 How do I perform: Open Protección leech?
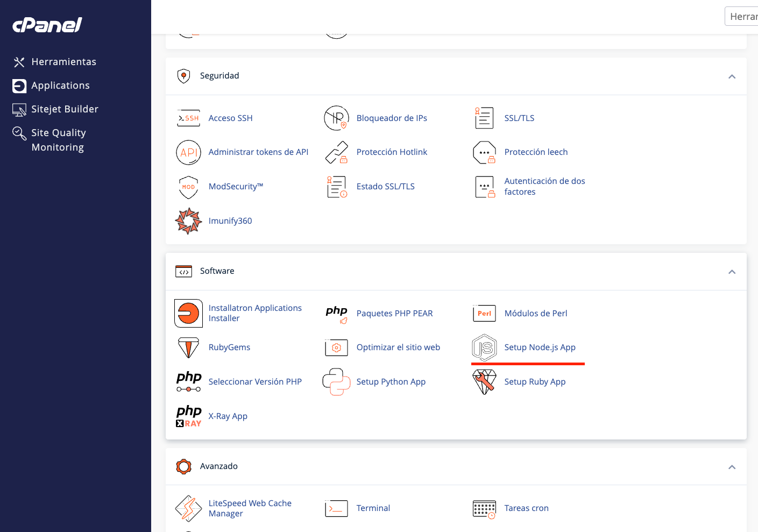(x=536, y=152)
